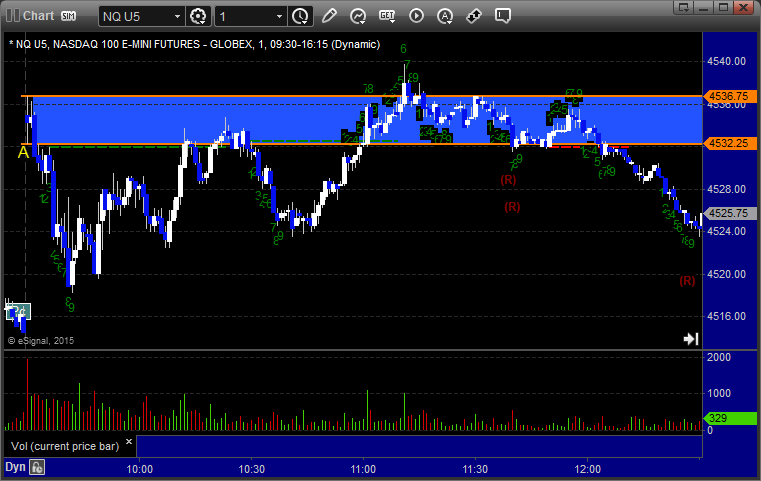Image resolution: width=761 pixels, height=481 pixels.
Task: Click the 2000 volume scale label
Action: [719, 357]
